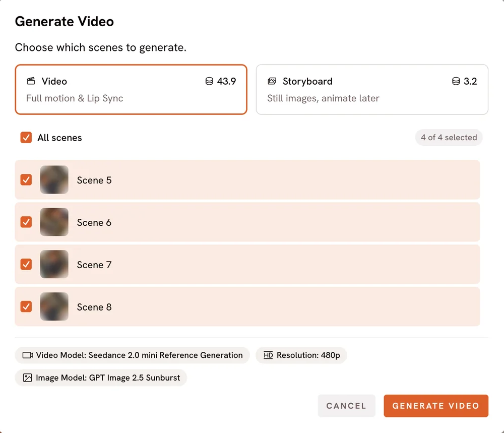Select the Video full motion option card

click(x=131, y=89)
